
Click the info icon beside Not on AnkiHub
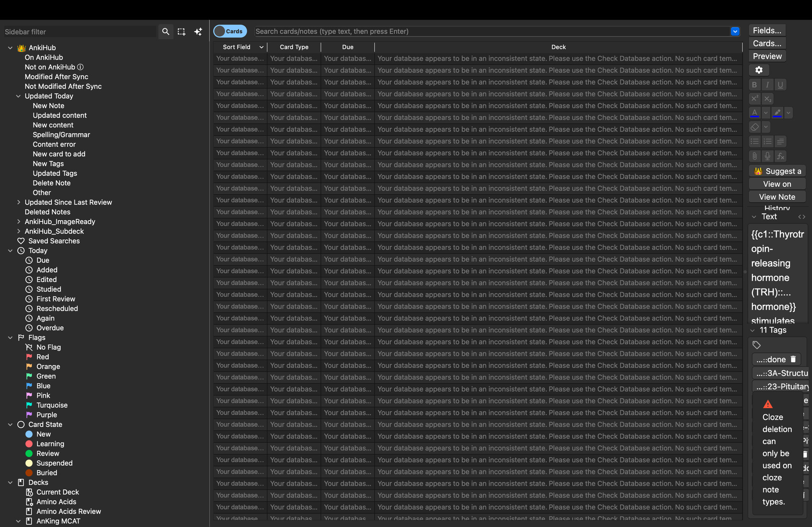(x=80, y=67)
